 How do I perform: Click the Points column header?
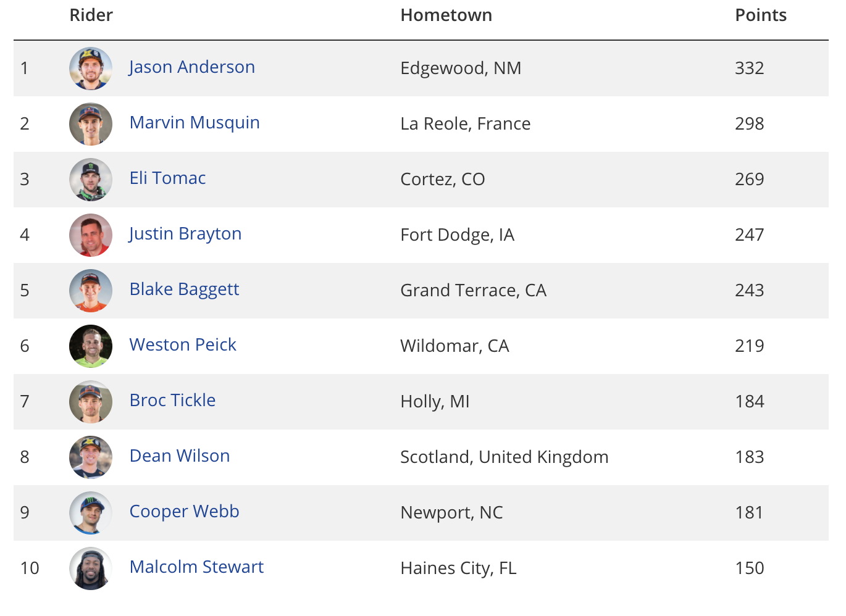761,15
